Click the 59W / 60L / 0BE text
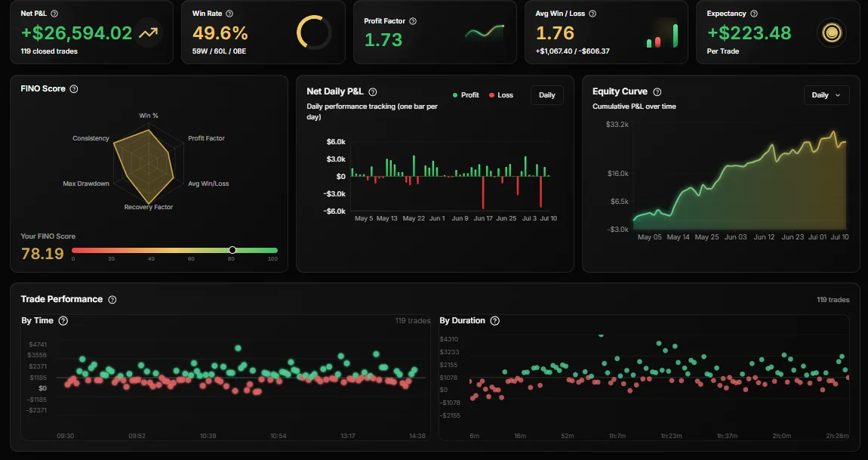 [219, 51]
